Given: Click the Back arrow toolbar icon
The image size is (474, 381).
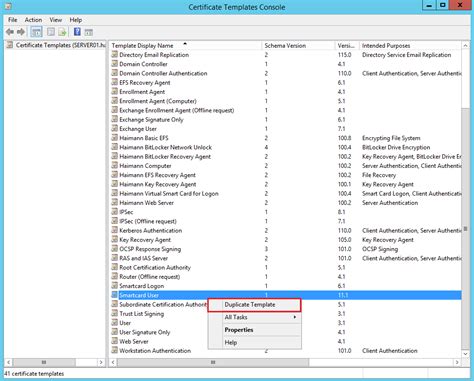Looking at the screenshot, I should click(x=10, y=32).
